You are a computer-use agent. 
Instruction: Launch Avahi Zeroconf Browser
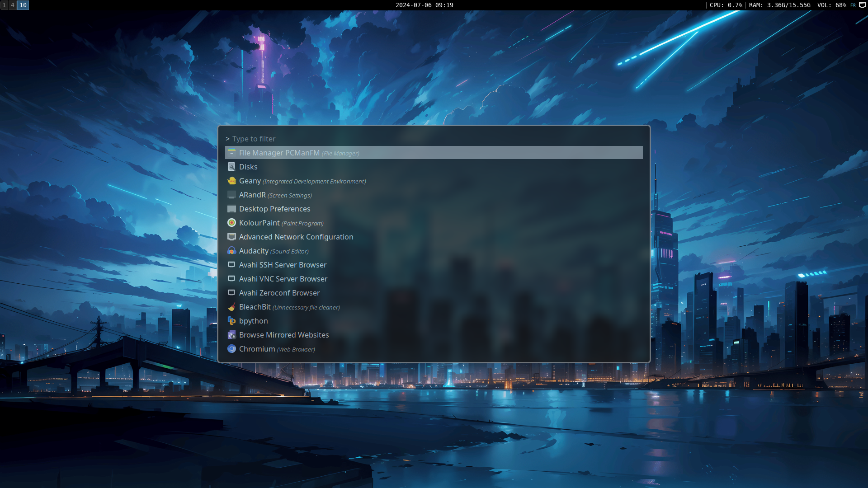(279, 293)
